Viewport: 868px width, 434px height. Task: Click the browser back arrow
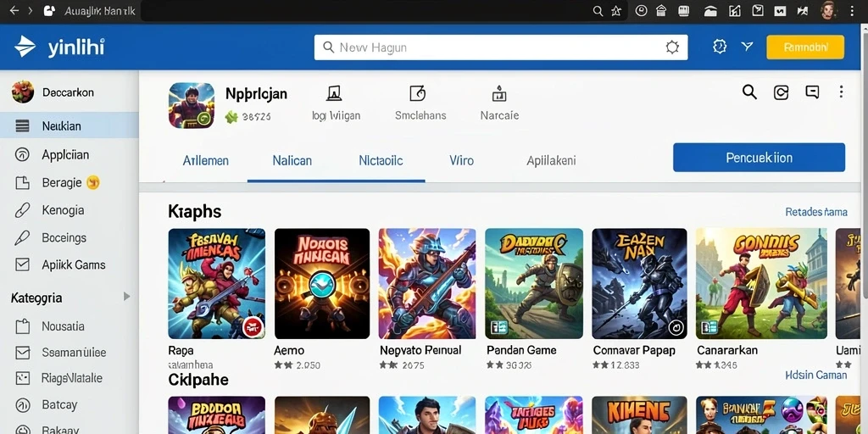coord(14,11)
